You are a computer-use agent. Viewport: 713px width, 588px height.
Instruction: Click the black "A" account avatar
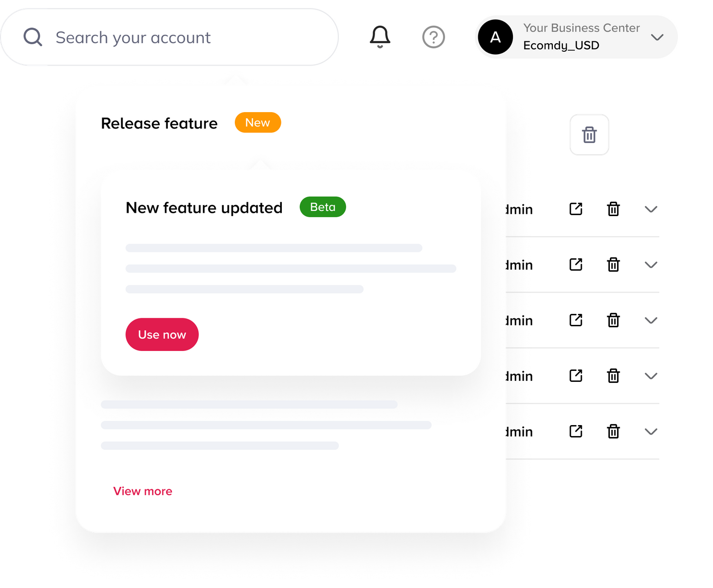pyautogui.click(x=495, y=37)
